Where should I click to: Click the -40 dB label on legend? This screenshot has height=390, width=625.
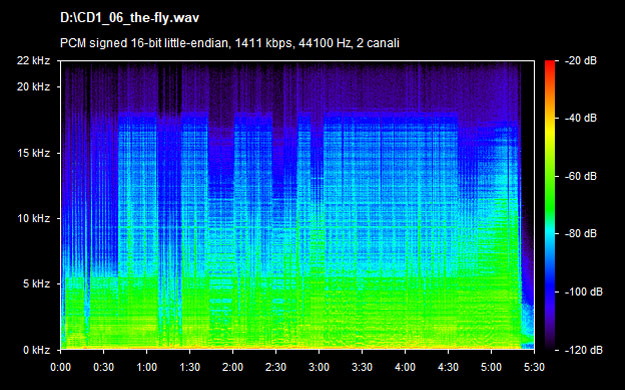pyautogui.click(x=581, y=118)
